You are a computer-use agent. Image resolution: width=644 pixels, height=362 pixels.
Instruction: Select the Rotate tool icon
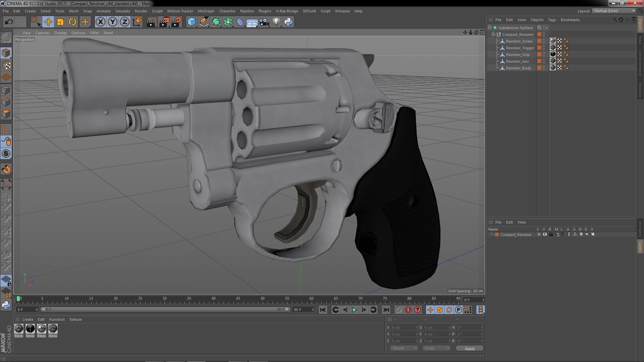72,22
